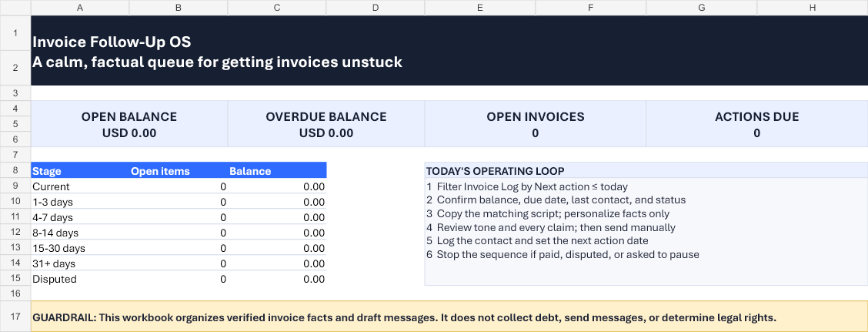Select the 'Open items' table header cell
The width and height of the screenshot is (868, 332).
point(179,171)
